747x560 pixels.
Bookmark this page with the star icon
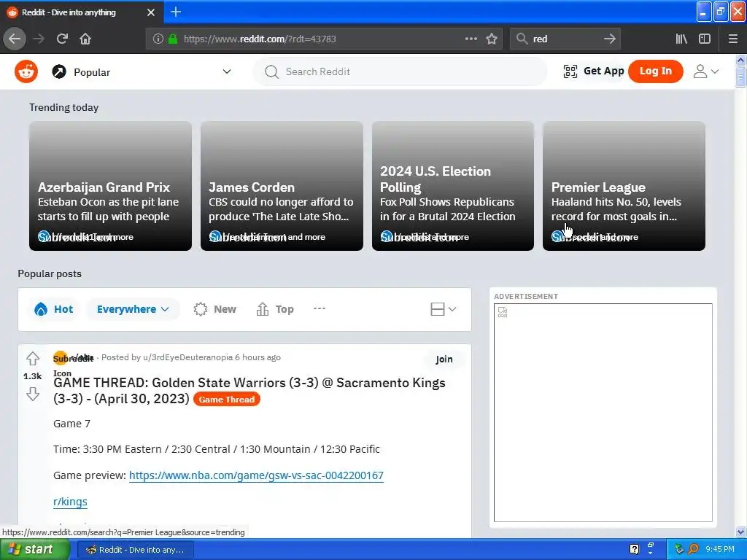point(492,39)
